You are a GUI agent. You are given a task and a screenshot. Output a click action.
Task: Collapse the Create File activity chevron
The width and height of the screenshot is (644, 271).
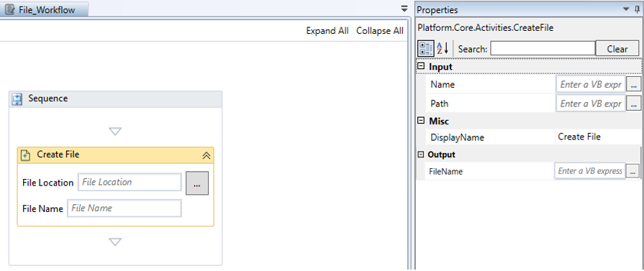click(207, 155)
